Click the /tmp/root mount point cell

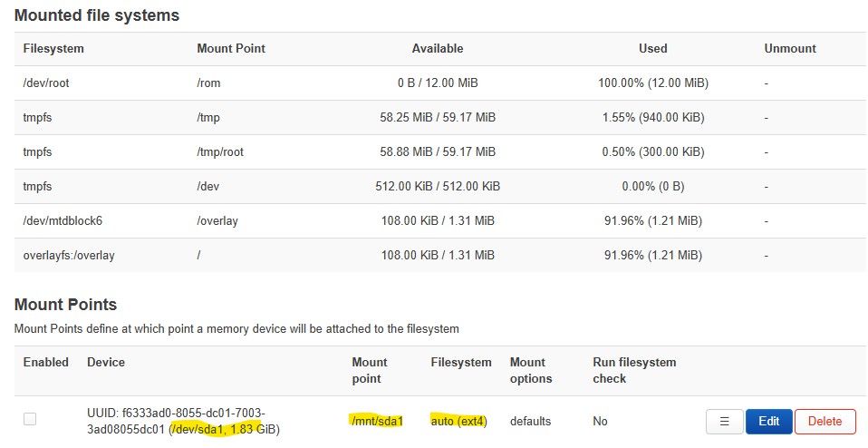(x=220, y=151)
